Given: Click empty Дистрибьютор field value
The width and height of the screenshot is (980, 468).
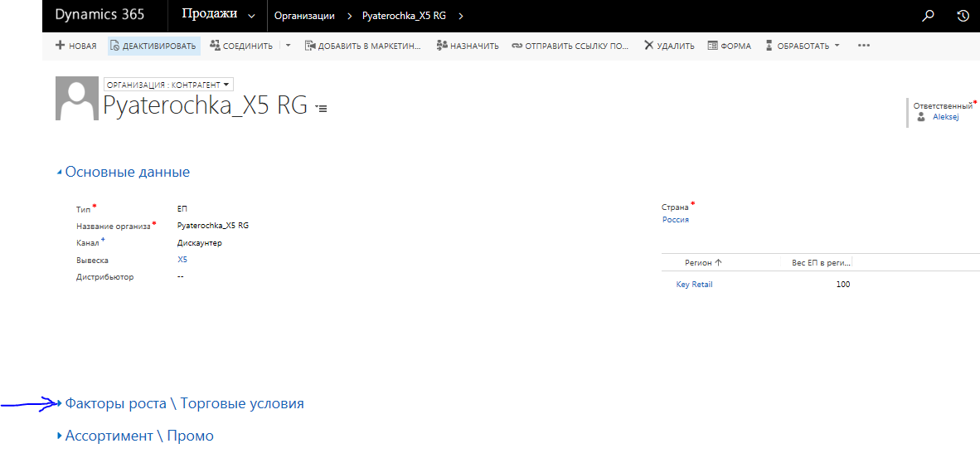Looking at the screenshot, I should coord(181,276).
